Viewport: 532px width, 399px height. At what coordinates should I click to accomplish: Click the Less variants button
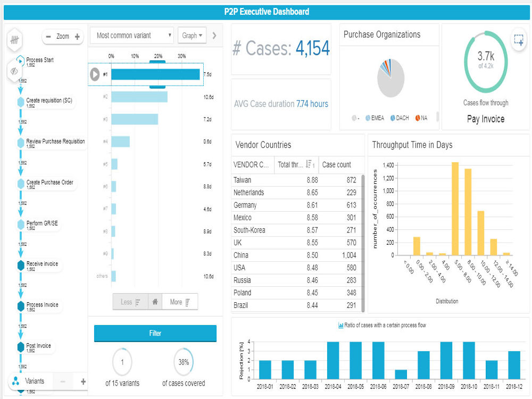(x=130, y=302)
